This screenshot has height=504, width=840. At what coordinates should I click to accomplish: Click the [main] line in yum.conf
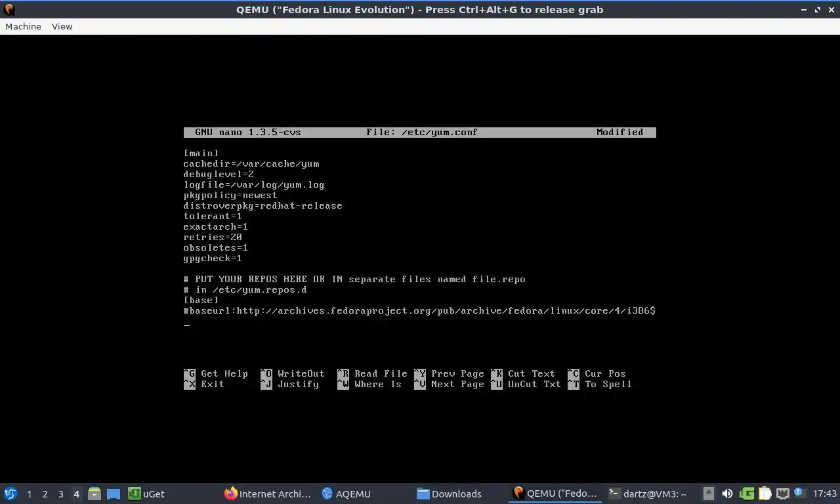click(201, 153)
